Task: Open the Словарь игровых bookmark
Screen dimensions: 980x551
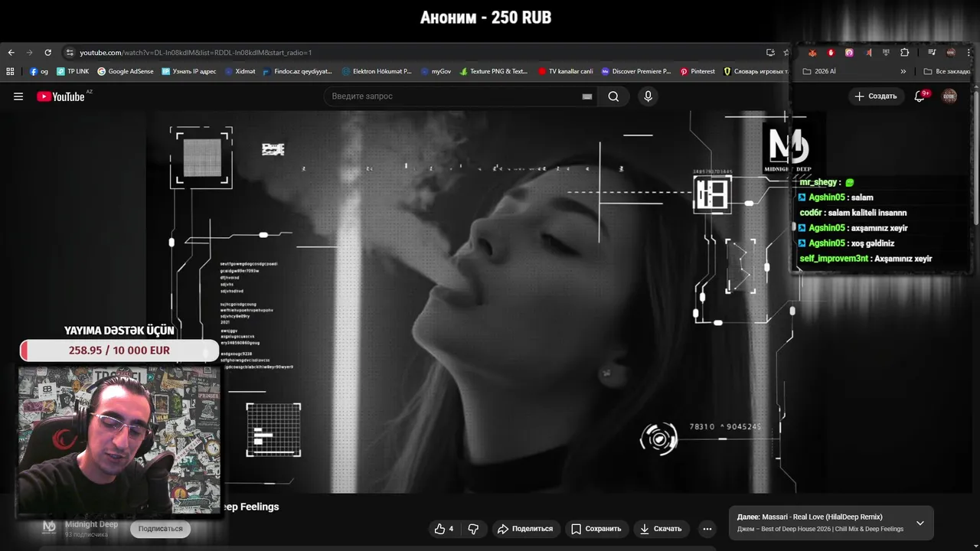Action: pos(756,71)
